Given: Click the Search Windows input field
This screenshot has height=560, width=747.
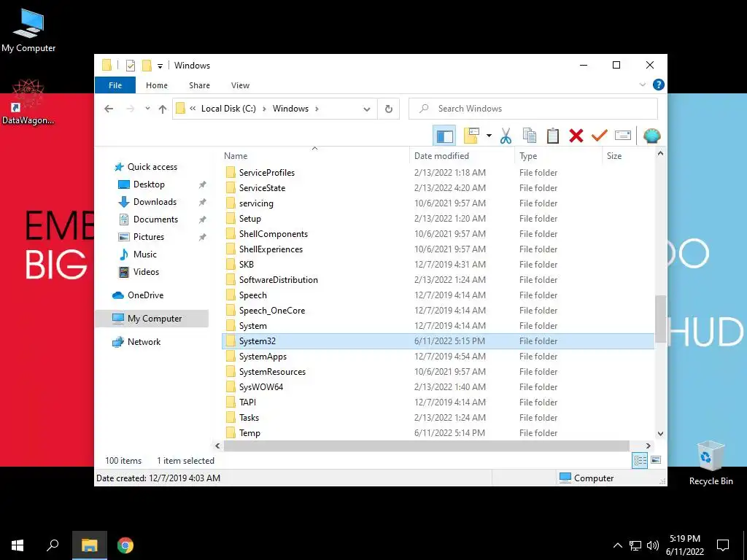Looking at the screenshot, I should 533,109.
